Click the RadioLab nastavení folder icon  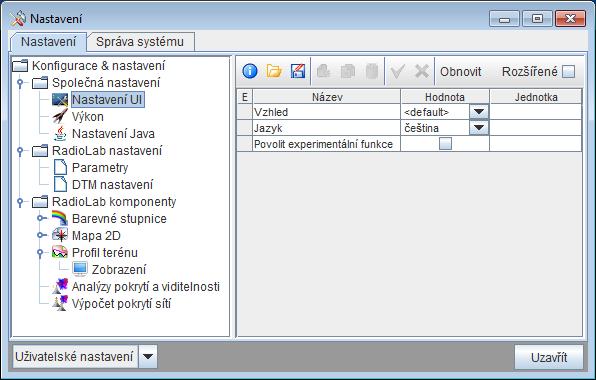pos(40,150)
